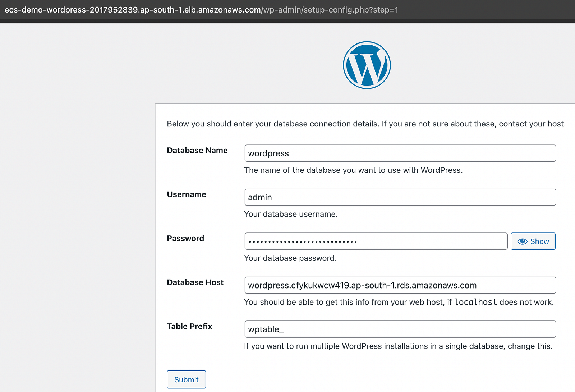Screen dimensions: 575x392
Task: Toggle password visibility with Show button
Action: 533,241
